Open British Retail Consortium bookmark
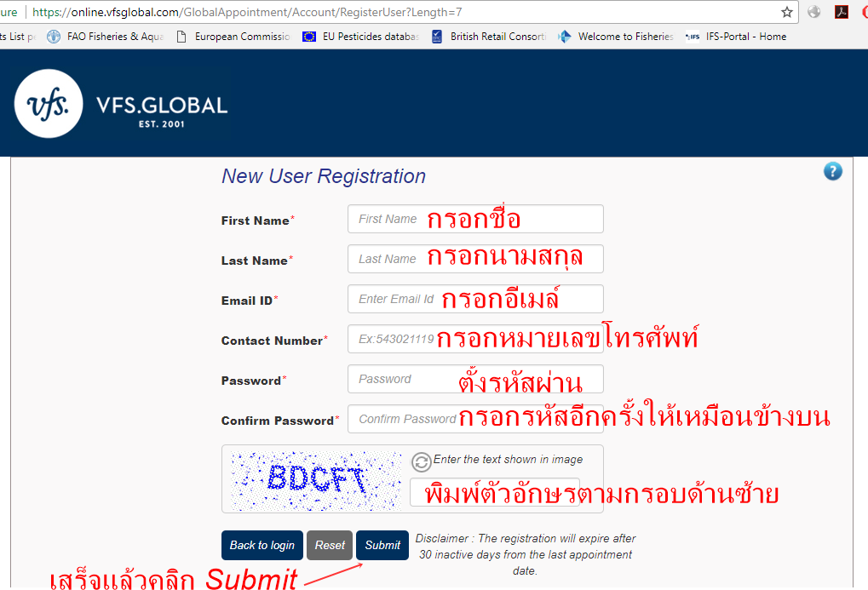Screen dimensions: 868x590 tap(489, 37)
